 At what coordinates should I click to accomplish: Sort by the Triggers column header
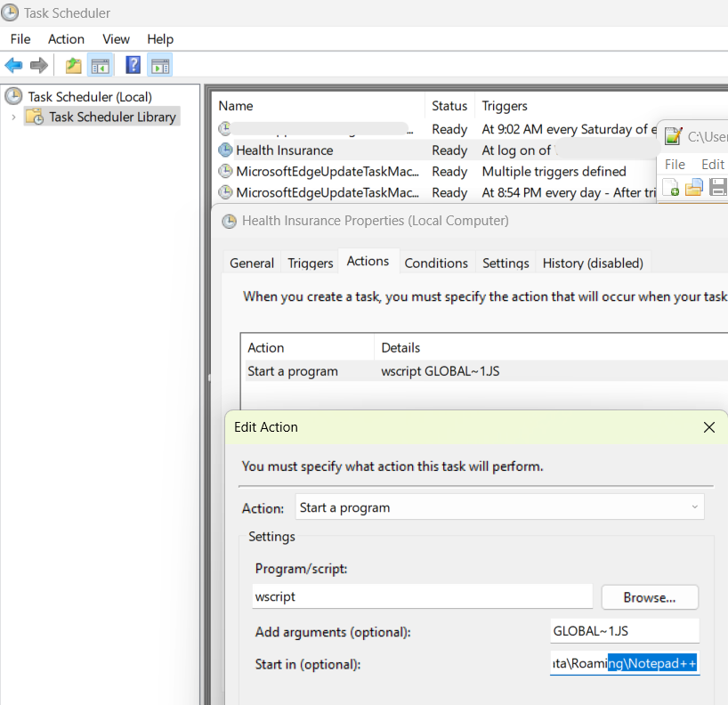[505, 106]
